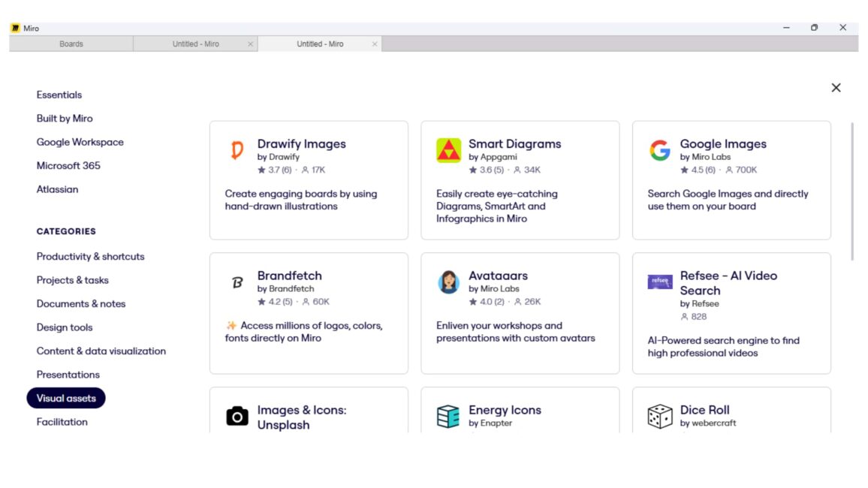Select the Facilitation category
This screenshot has height=488, width=868.
pyautogui.click(x=62, y=422)
